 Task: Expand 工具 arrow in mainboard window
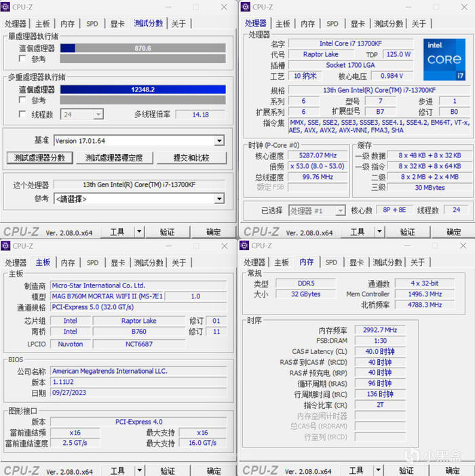(139, 471)
